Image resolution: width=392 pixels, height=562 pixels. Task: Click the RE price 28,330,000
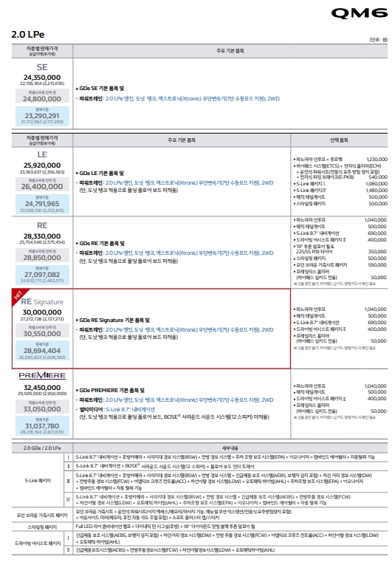coord(42,236)
